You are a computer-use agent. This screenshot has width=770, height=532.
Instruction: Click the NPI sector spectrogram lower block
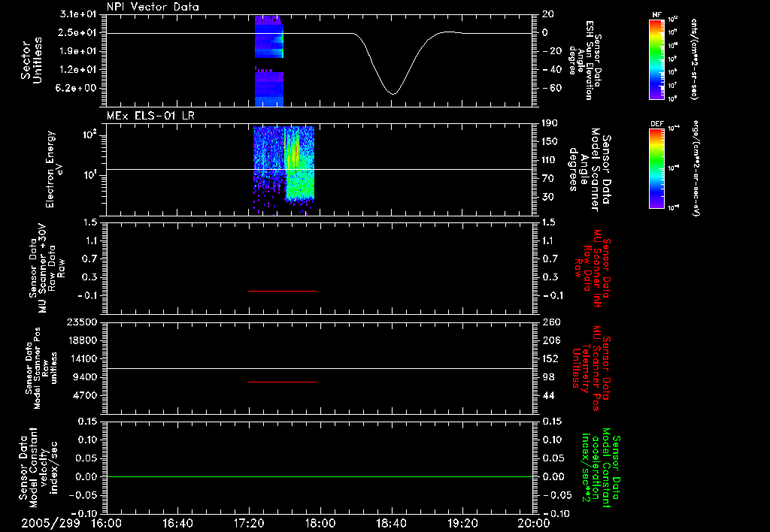pos(268,87)
